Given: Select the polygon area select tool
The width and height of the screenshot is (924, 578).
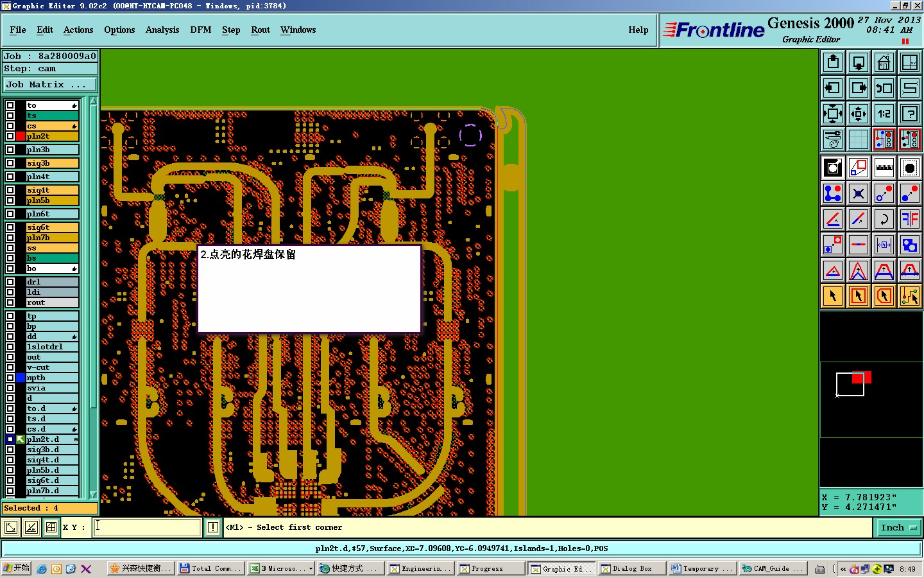Looking at the screenshot, I should 884,296.
